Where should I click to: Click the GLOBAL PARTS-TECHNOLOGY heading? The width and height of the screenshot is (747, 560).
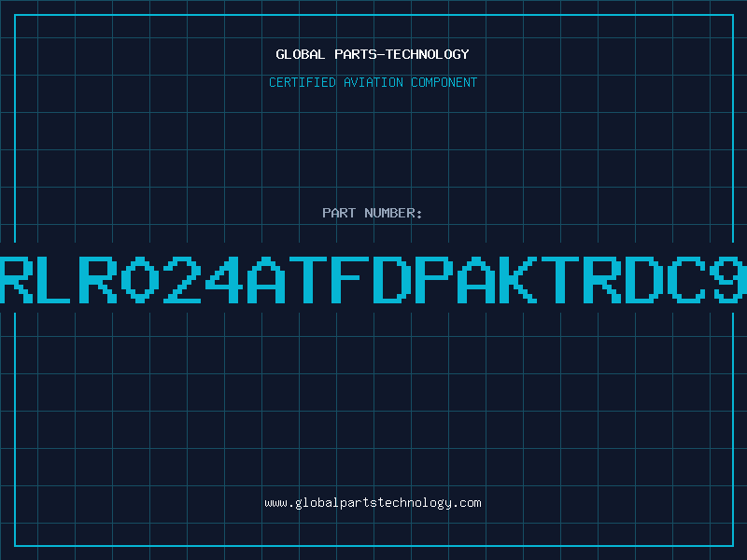(x=373, y=54)
